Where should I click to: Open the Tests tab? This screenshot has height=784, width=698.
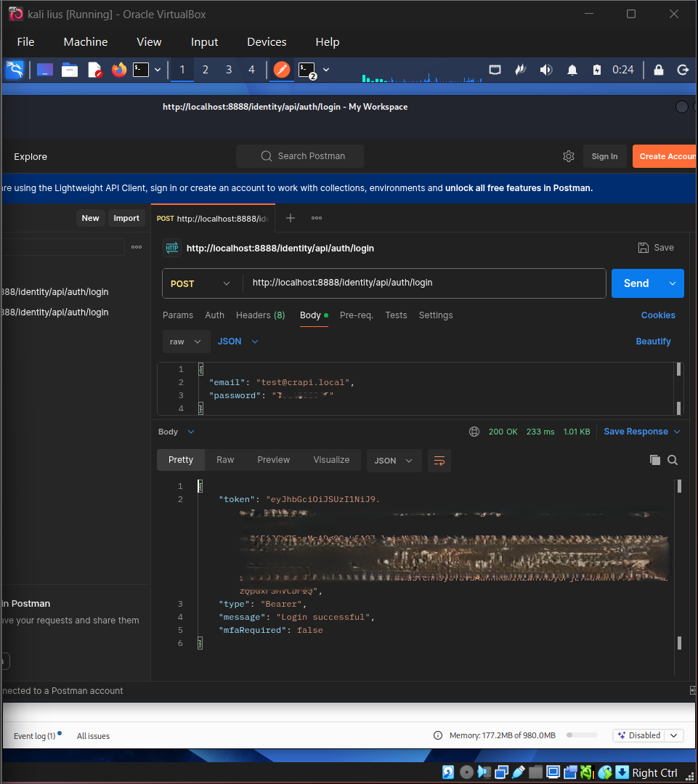pos(396,315)
